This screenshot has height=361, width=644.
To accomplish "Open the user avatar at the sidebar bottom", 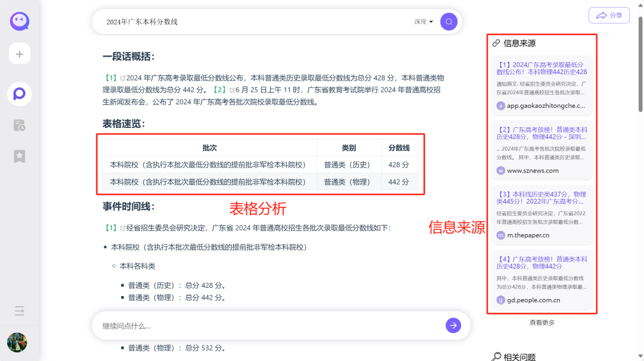I will coord(17,342).
